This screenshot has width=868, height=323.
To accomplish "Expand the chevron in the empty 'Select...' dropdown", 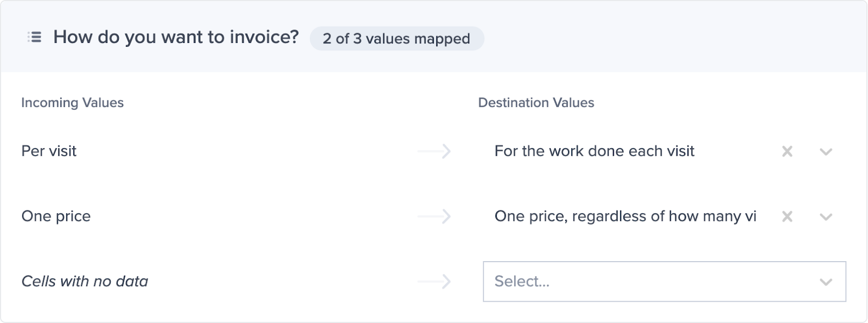I will [826, 282].
